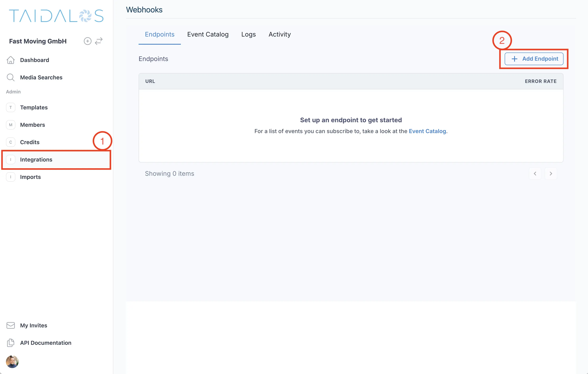Open API Documentation via the document icon
Screen dimensions: 588x374
pyautogui.click(x=10, y=343)
